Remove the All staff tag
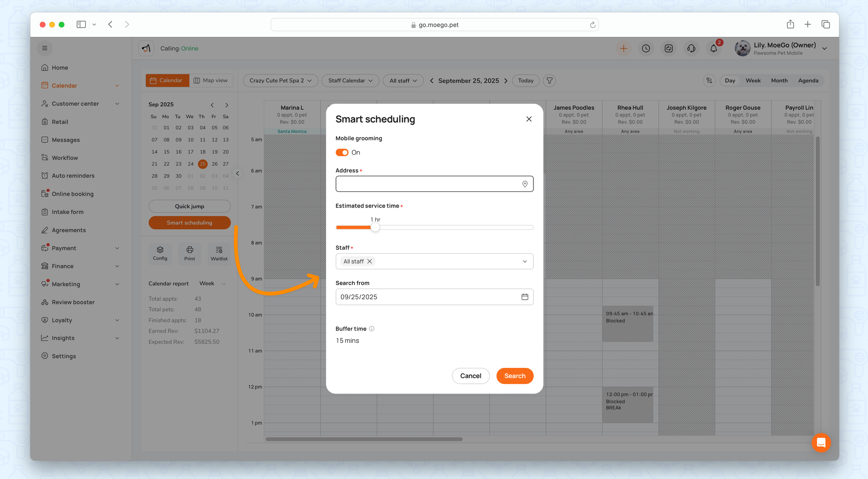Screen dimensions: 868x479 click(x=370, y=261)
